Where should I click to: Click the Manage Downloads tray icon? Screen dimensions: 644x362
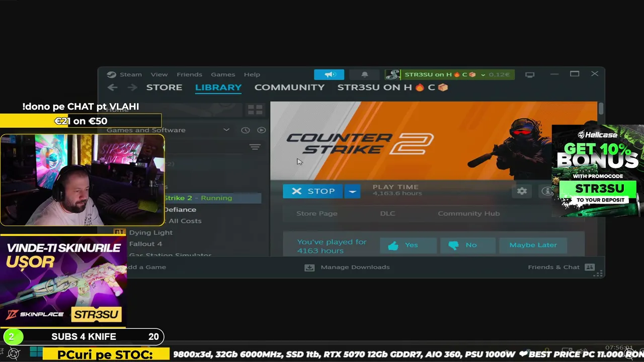click(309, 267)
